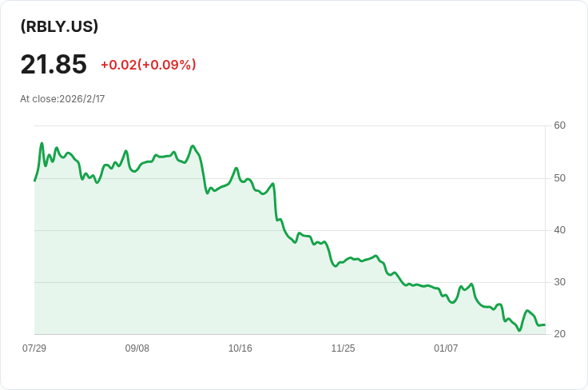The height and width of the screenshot is (390, 588).
Task: Click the At close:2026/2/17 timestamp
Action: coord(62,99)
